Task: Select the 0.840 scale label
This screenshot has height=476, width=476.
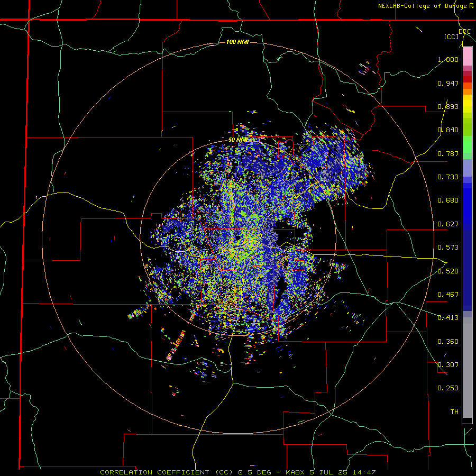Action: [448, 130]
